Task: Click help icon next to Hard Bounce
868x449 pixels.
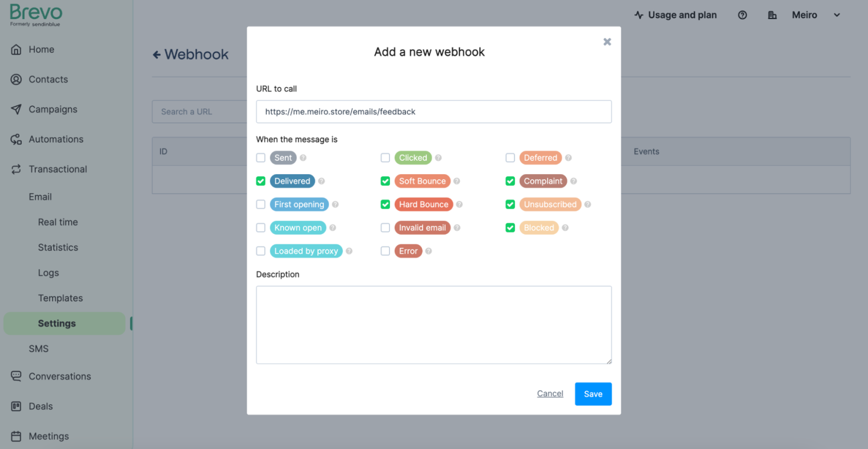Action: [x=459, y=205]
